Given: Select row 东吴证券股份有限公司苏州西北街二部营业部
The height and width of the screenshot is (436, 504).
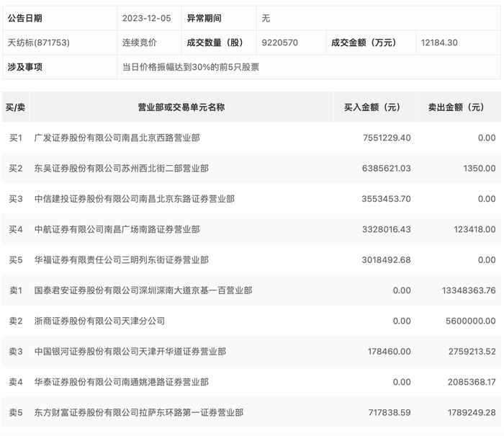Looking at the screenshot, I should [x=252, y=169].
